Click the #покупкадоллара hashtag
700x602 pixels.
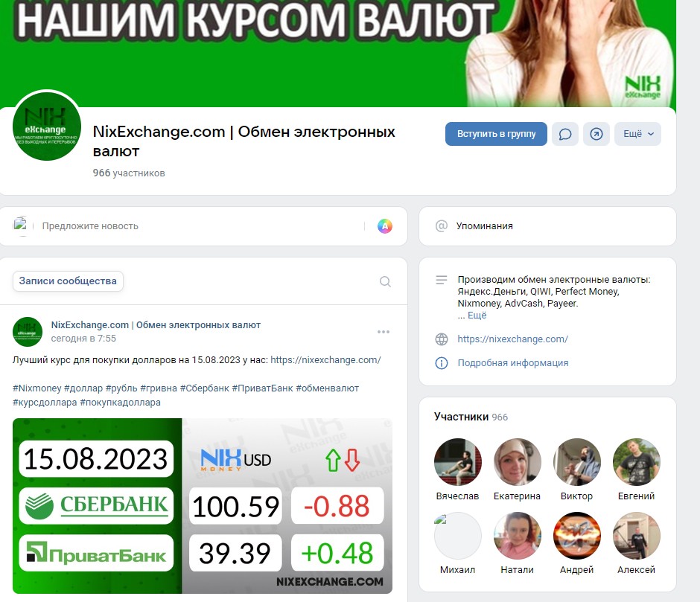tap(120, 403)
